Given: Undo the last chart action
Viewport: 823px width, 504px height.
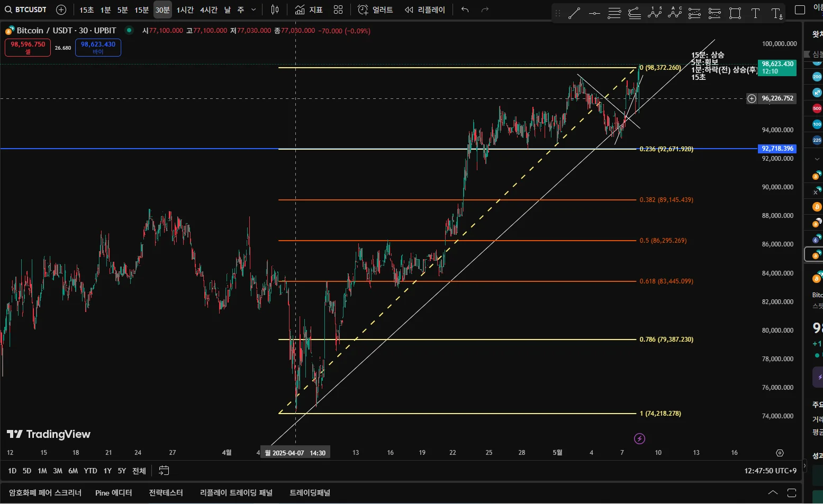Looking at the screenshot, I should click(x=465, y=10).
